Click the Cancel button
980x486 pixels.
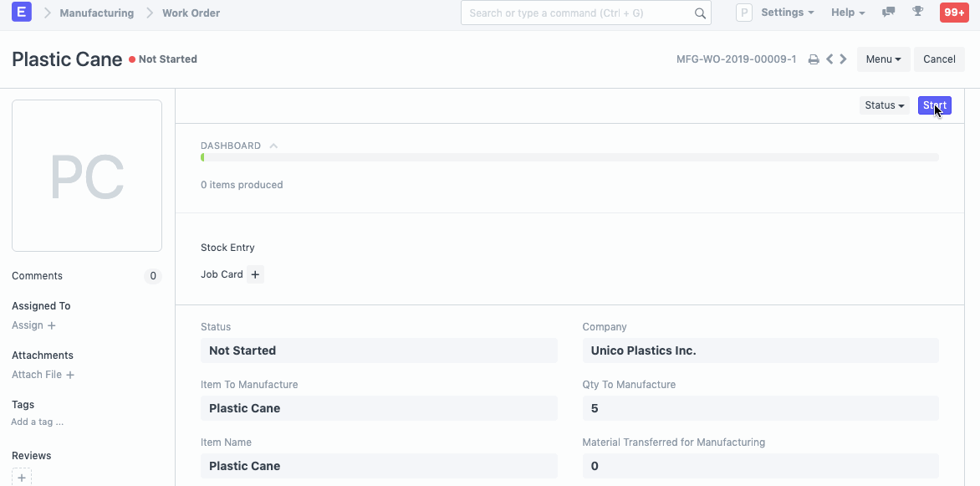click(x=939, y=59)
